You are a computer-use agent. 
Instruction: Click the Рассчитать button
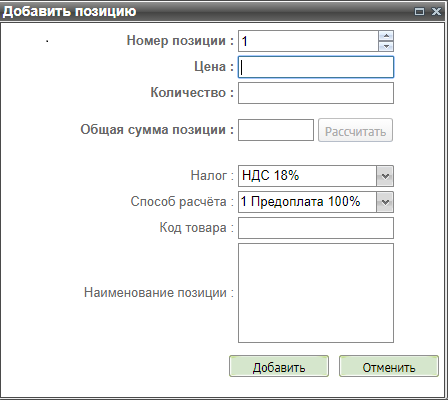click(x=355, y=130)
